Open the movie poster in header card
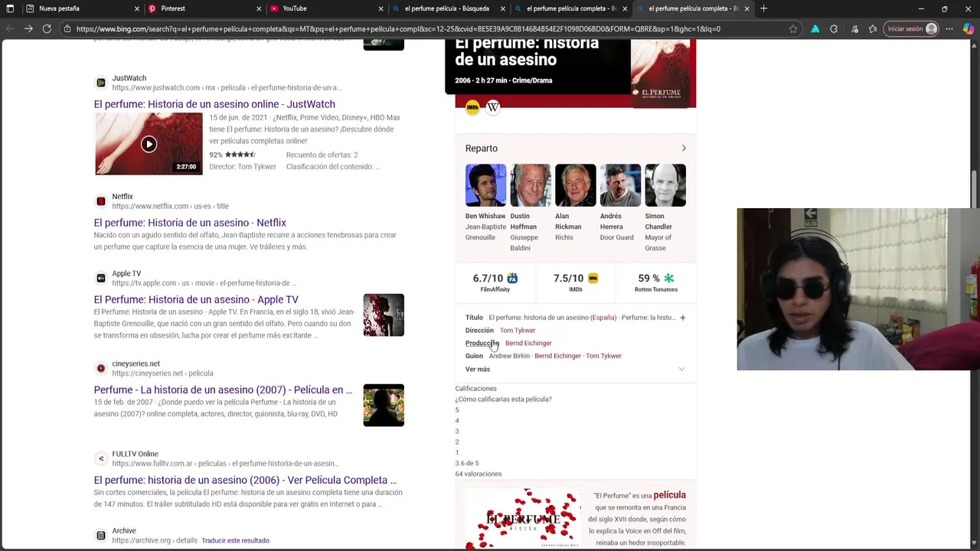980x551 pixels. point(660,73)
